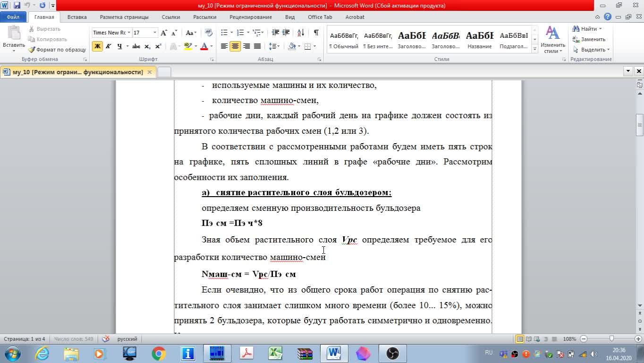Click Изменить стили button
Viewport: 644px width, 363px height.
tap(553, 40)
